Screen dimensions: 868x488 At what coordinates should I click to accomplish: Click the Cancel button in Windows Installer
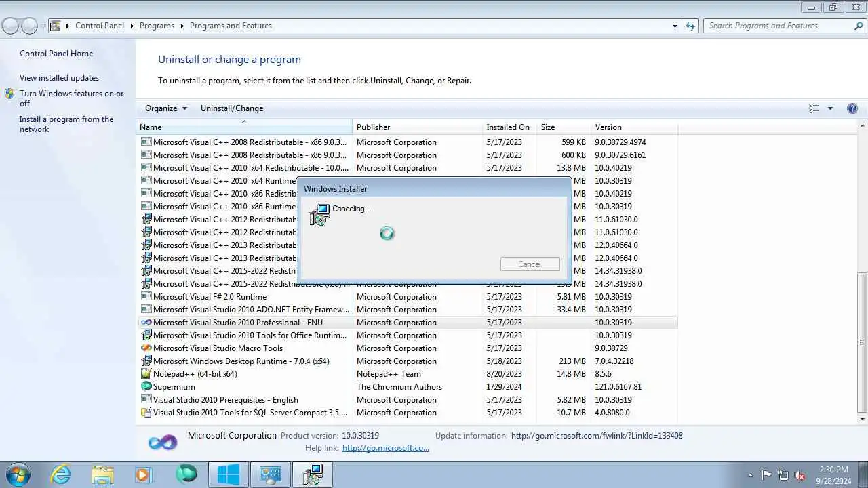530,264
